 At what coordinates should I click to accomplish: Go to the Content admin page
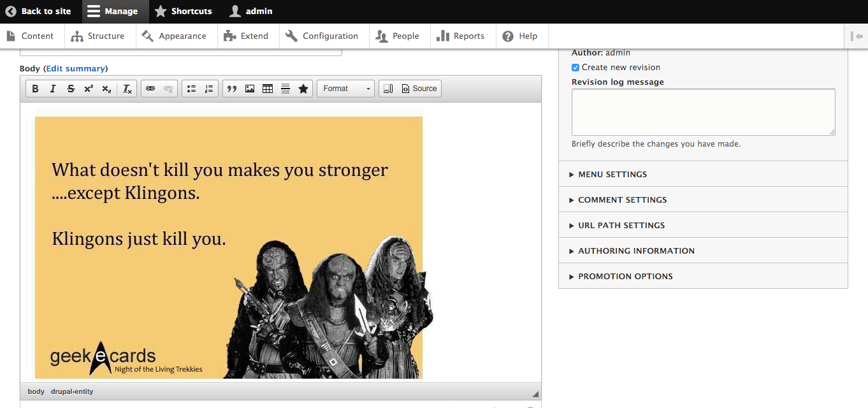click(31, 36)
